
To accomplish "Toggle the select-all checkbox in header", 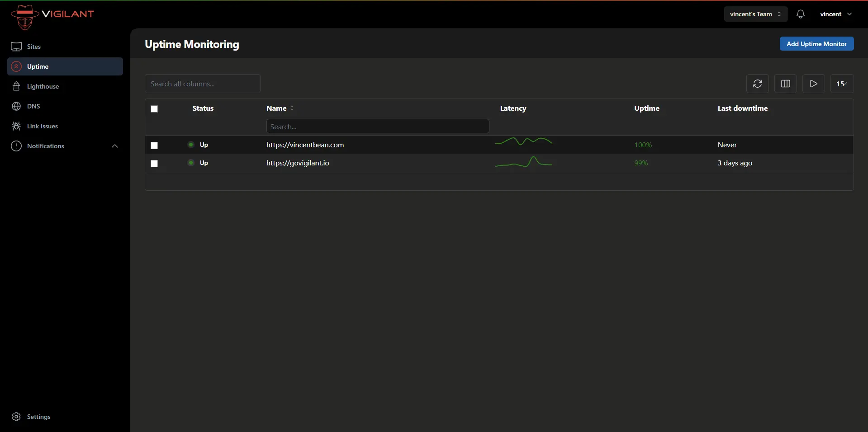I will pos(154,109).
